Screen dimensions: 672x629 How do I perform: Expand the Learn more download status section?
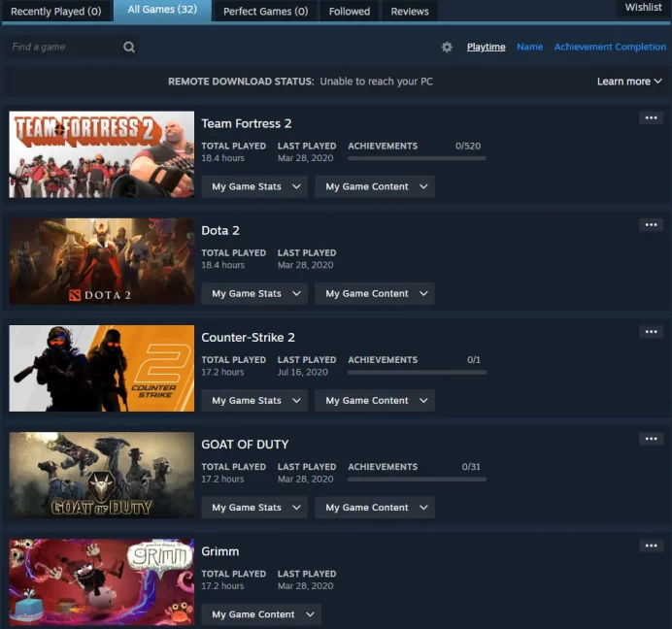629,82
